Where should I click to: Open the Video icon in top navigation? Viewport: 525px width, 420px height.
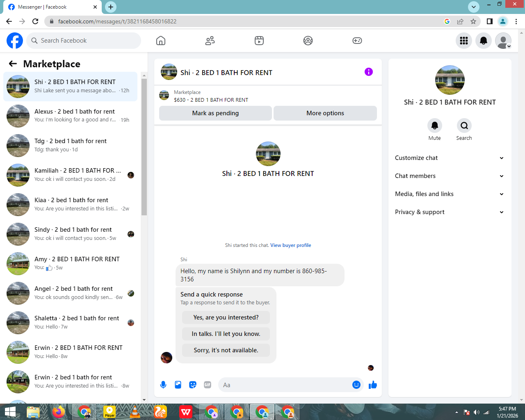[x=259, y=41]
